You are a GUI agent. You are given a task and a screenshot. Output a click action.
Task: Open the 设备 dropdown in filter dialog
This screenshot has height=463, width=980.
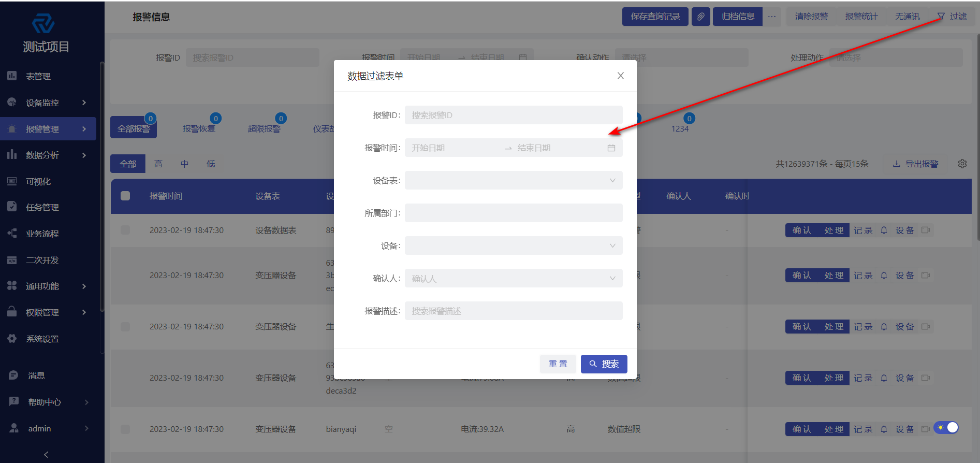pyautogui.click(x=514, y=245)
